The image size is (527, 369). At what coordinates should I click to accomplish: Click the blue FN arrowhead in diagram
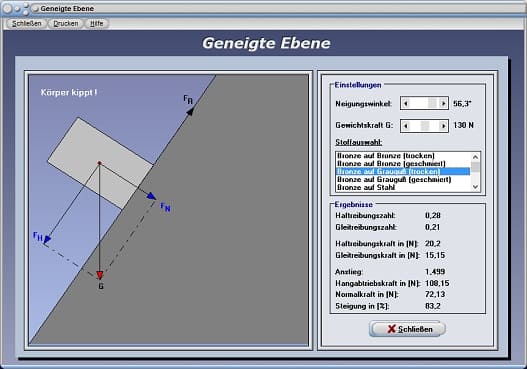pyautogui.click(x=152, y=196)
